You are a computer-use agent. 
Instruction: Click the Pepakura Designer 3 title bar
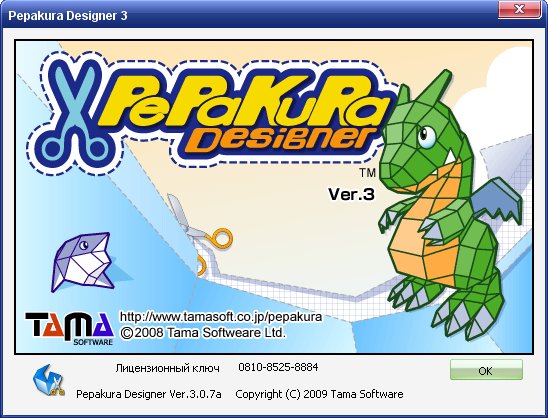[x=245, y=15]
